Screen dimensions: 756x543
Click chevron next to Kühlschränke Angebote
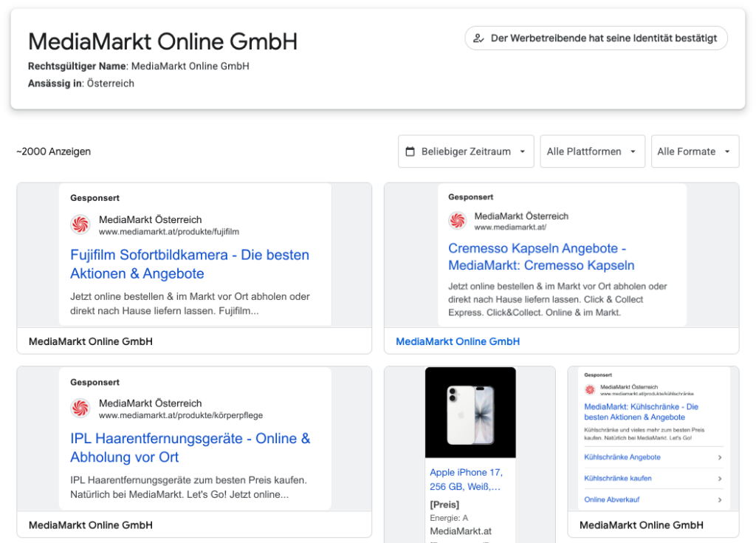point(719,457)
